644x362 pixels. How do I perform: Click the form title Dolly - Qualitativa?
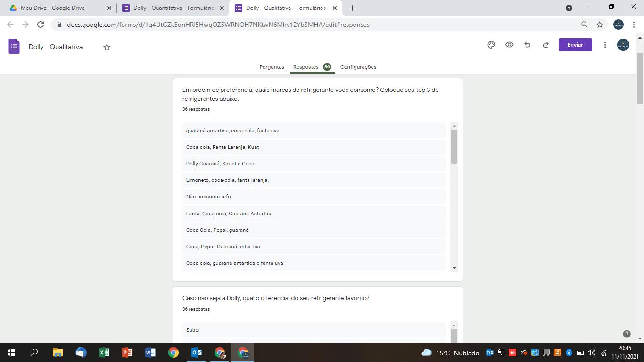56,47
